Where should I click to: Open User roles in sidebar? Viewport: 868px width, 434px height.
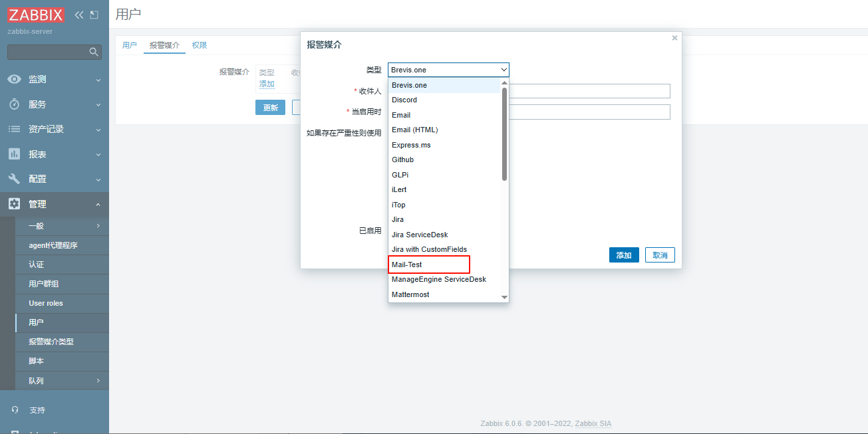(62, 303)
